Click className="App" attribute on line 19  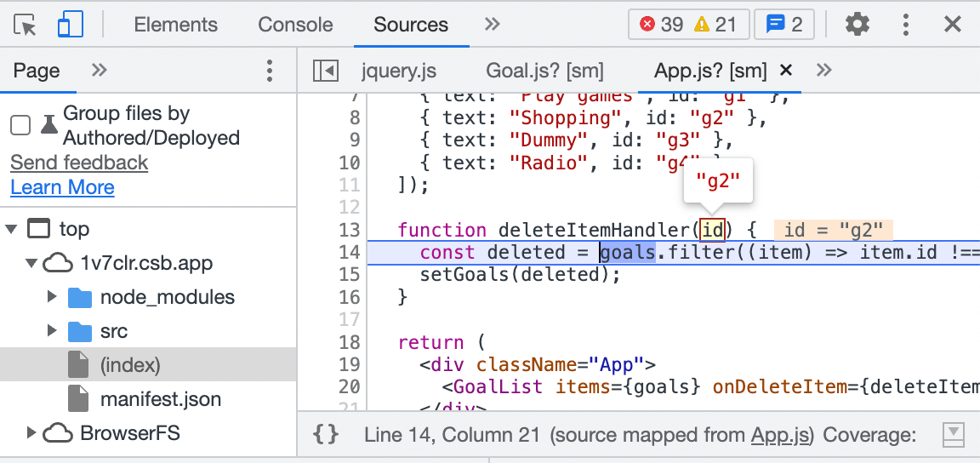point(560,365)
